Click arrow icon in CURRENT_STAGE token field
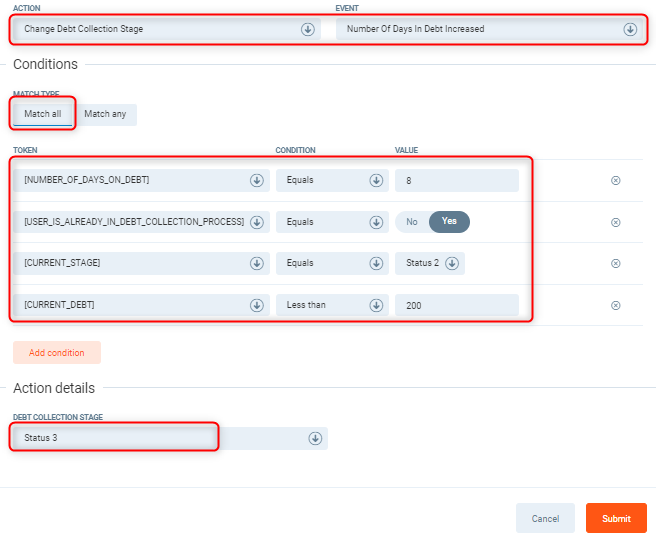 click(x=256, y=264)
